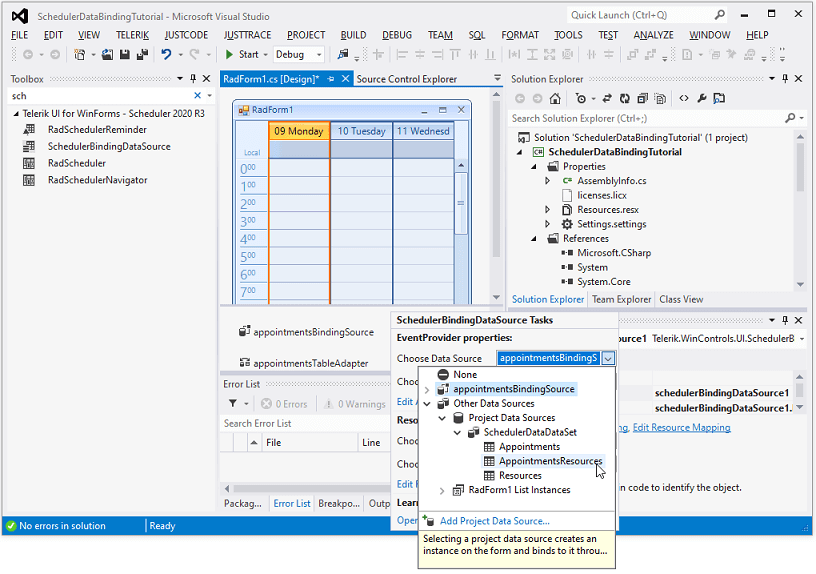The width and height of the screenshot is (816, 574).
Task: Open the TELERIK menu
Action: 132,35
